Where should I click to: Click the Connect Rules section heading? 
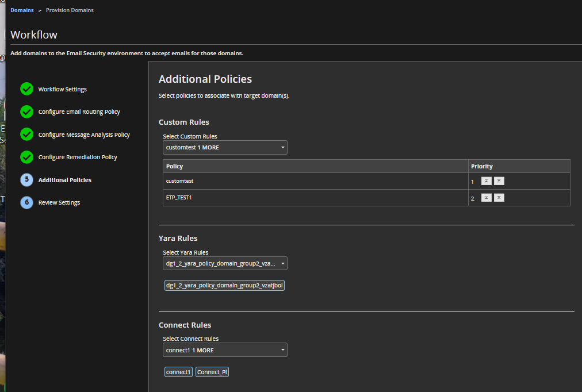click(185, 325)
